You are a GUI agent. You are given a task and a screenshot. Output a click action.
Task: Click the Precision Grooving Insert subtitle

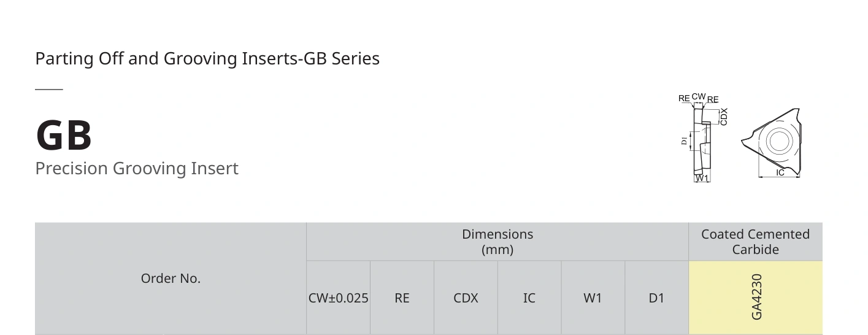[137, 169]
